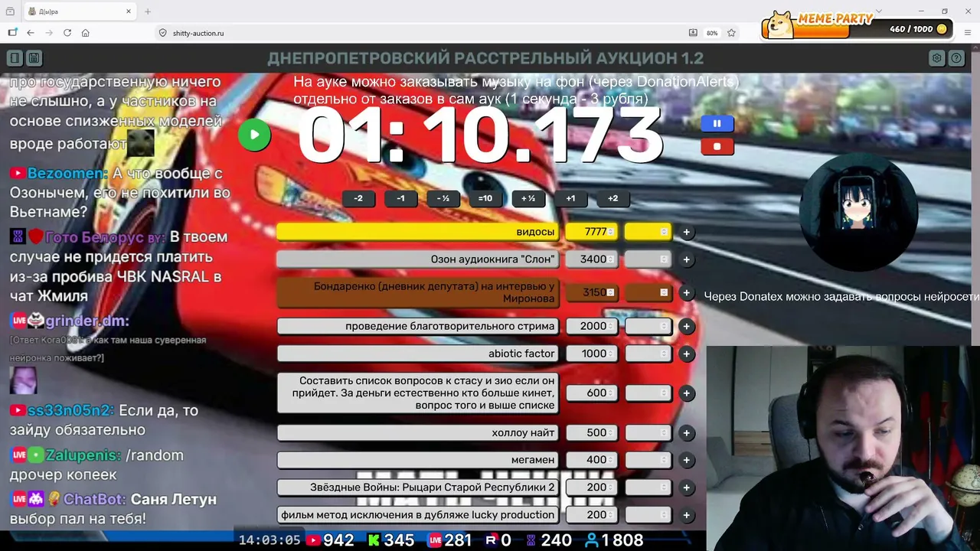Bookmark the page with the star icon
Screen dimensions: 980x551
732,33
